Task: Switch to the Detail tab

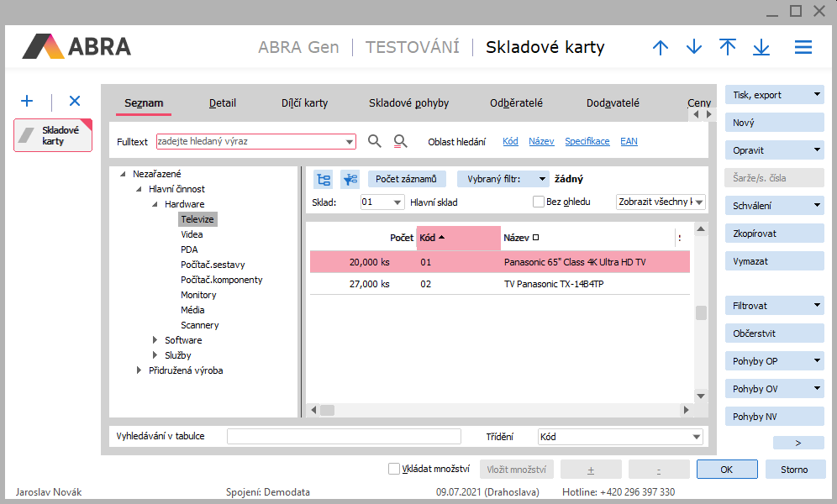Action: click(223, 103)
